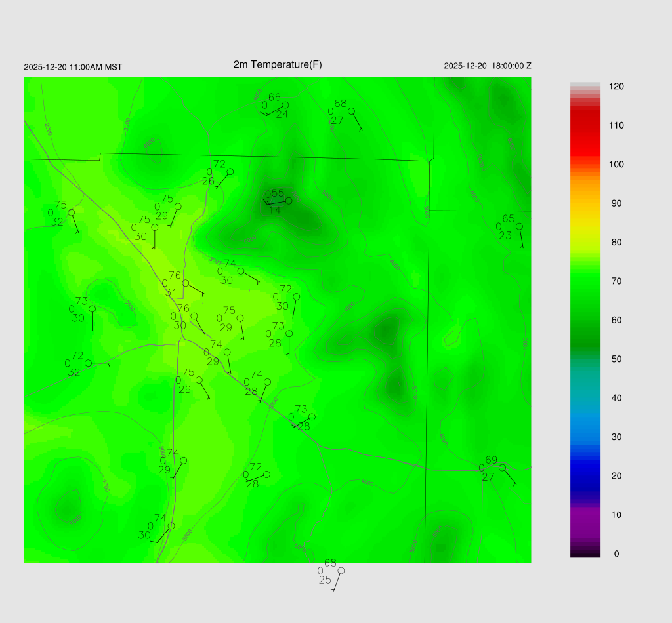Click the 120 label on the colorbar

pos(616,87)
